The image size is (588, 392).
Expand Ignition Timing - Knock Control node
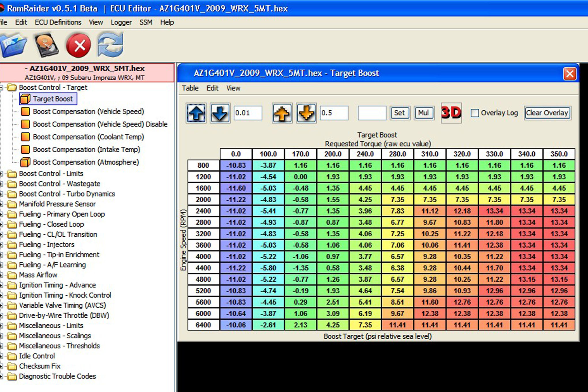(1, 295)
